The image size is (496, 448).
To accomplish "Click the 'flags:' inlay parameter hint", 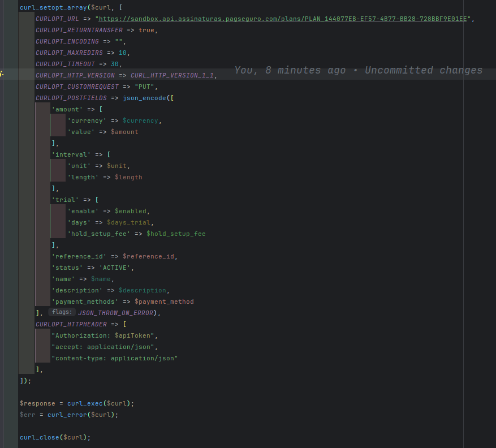I will (x=62, y=312).
